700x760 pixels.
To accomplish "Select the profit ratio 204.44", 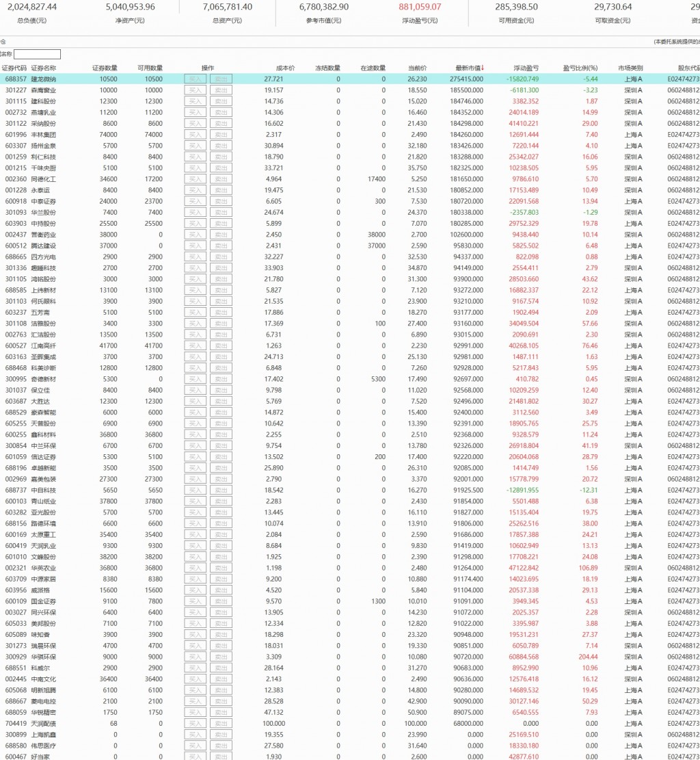I will [588, 657].
